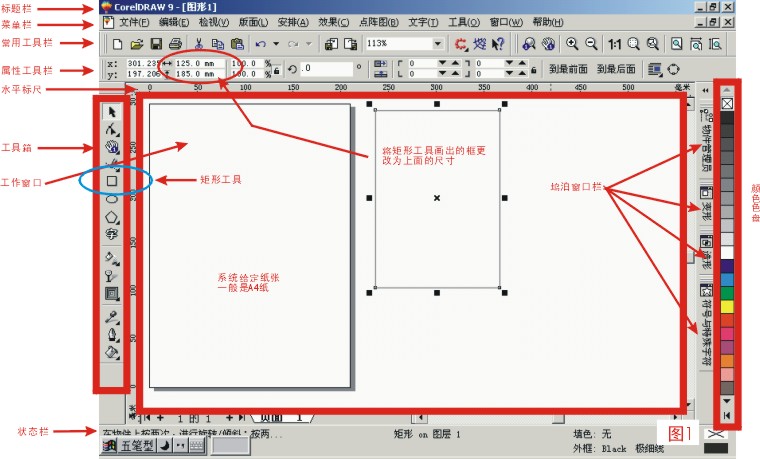Click the rotation angle field
Screen dimensions: 760x459
click(x=326, y=69)
